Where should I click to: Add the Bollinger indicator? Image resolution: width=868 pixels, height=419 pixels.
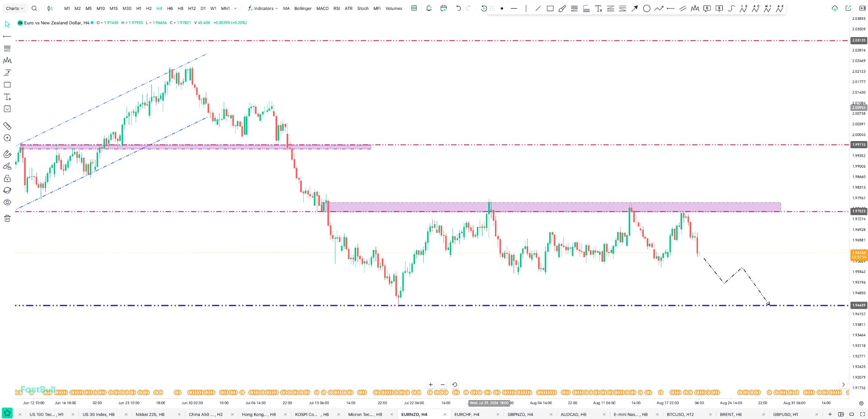coord(303,8)
